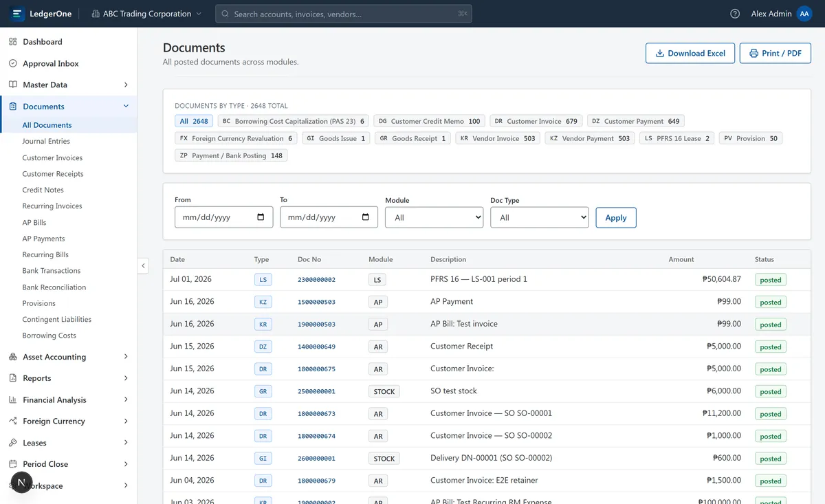This screenshot has width=825, height=504.
Task: Collapse the sidebar with the arrow handle
Action: tap(143, 265)
